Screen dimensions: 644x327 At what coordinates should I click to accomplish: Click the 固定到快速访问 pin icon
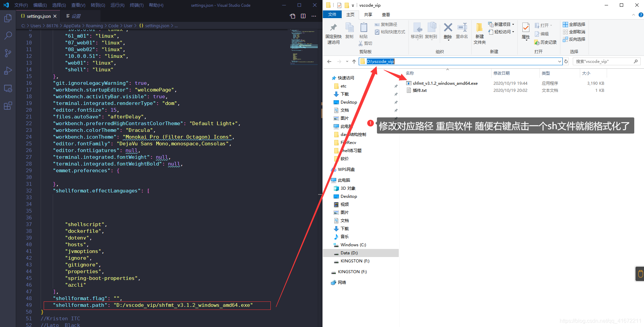[334, 28]
